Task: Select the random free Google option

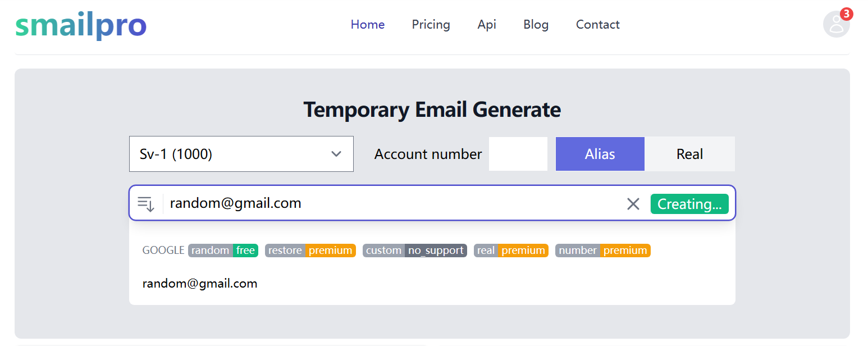Action: click(x=223, y=251)
